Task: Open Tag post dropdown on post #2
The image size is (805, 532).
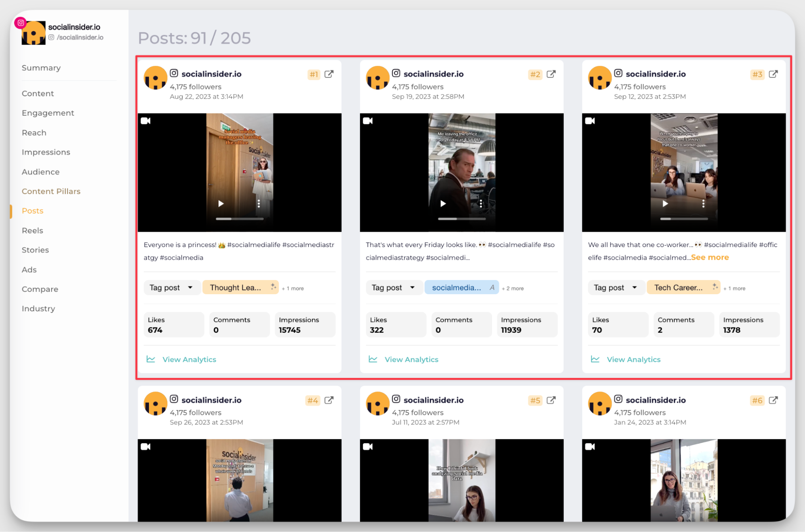Action: (x=394, y=288)
